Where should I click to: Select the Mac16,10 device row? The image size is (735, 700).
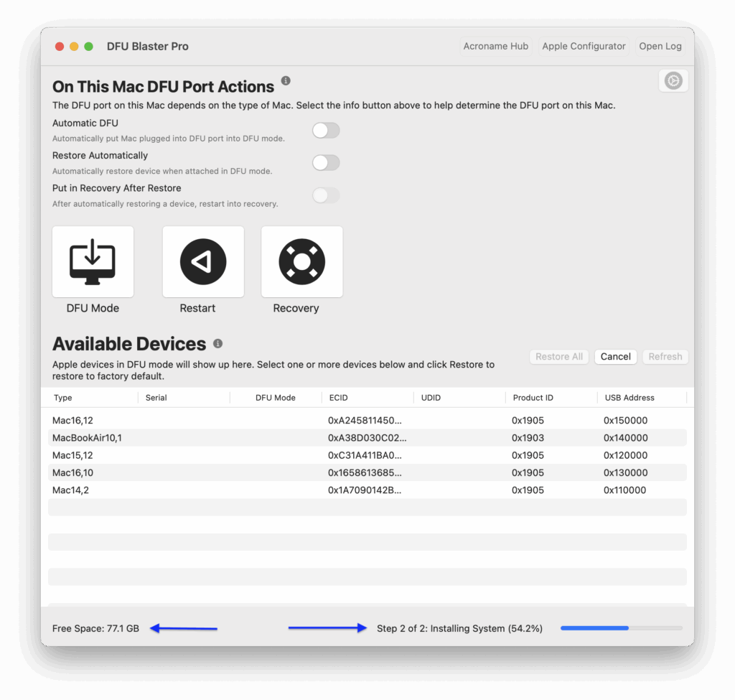[367, 472]
